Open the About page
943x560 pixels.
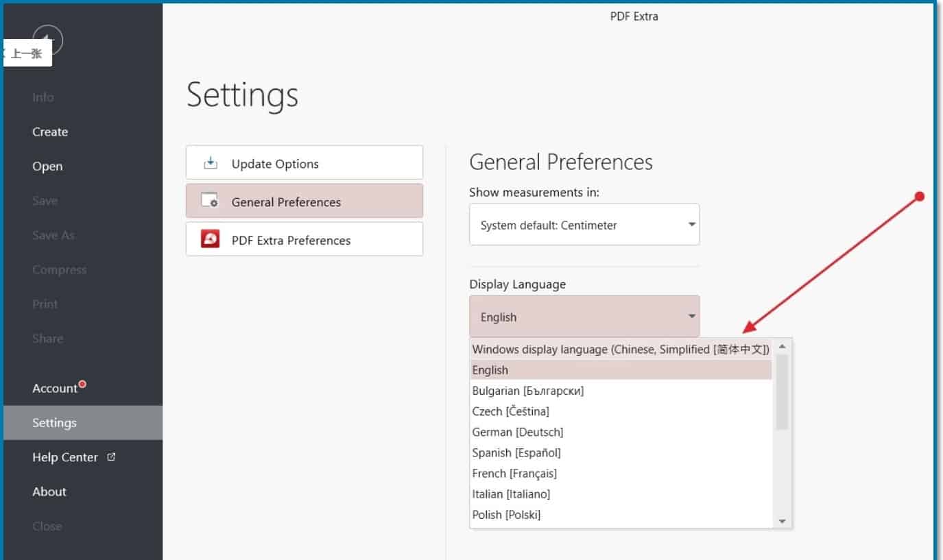[x=49, y=491]
